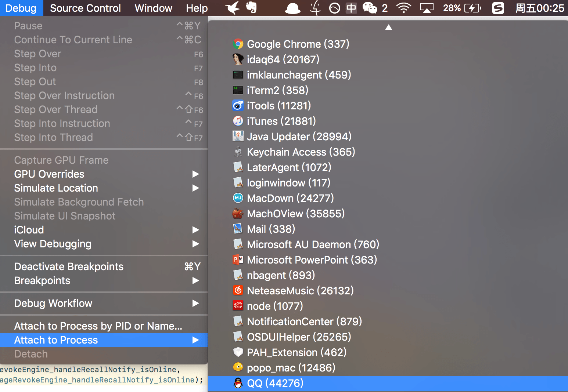Open the Debug menu
Image resolution: width=568 pixels, height=392 pixels.
tap(21, 8)
